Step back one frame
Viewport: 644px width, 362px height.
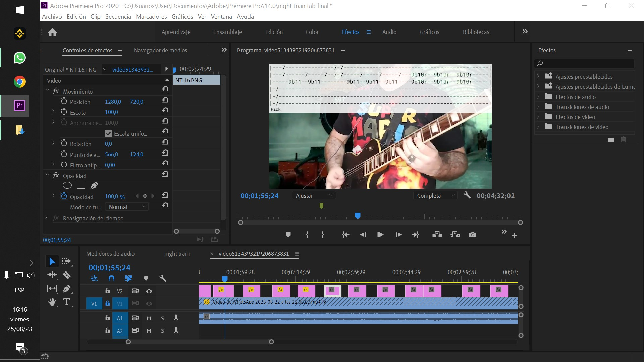[x=363, y=235]
